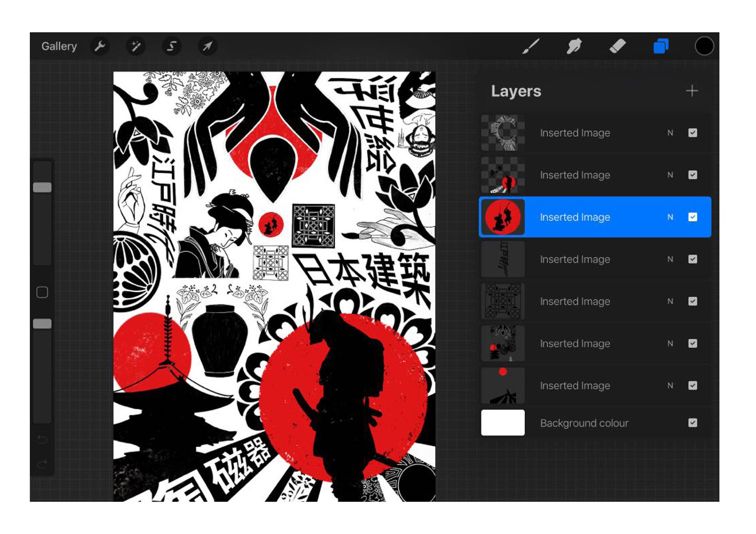Toggle visibility of Background colour layer
Screen dimensions: 756x534
point(693,423)
